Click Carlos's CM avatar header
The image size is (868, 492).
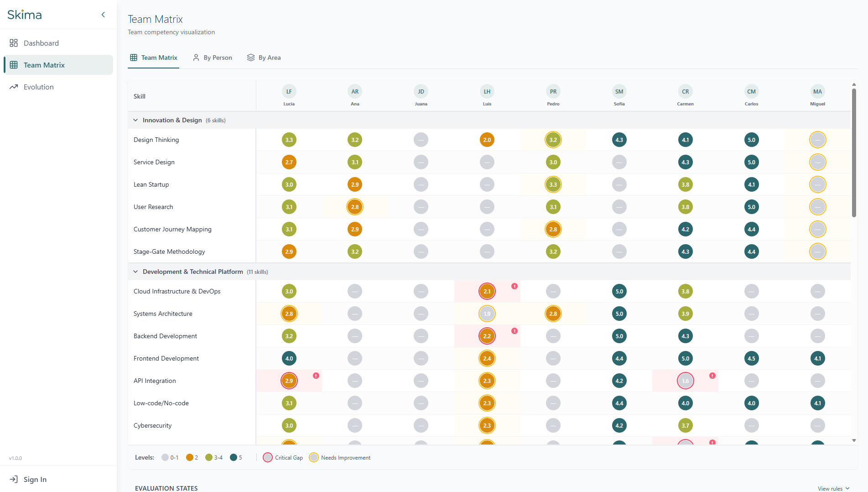pyautogui.click(x=752, y=92)
